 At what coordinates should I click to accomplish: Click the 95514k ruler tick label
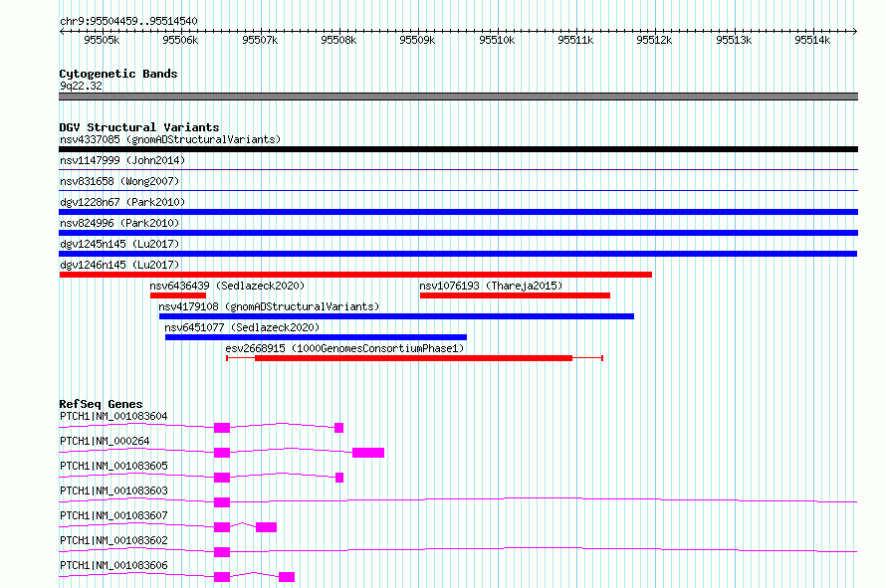(812, 40)
